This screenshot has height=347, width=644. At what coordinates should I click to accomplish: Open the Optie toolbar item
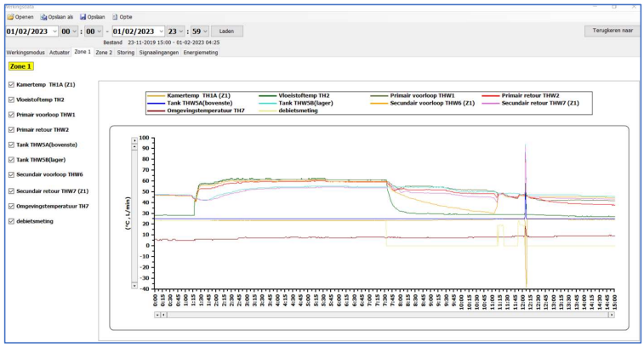tap(122, 16)
